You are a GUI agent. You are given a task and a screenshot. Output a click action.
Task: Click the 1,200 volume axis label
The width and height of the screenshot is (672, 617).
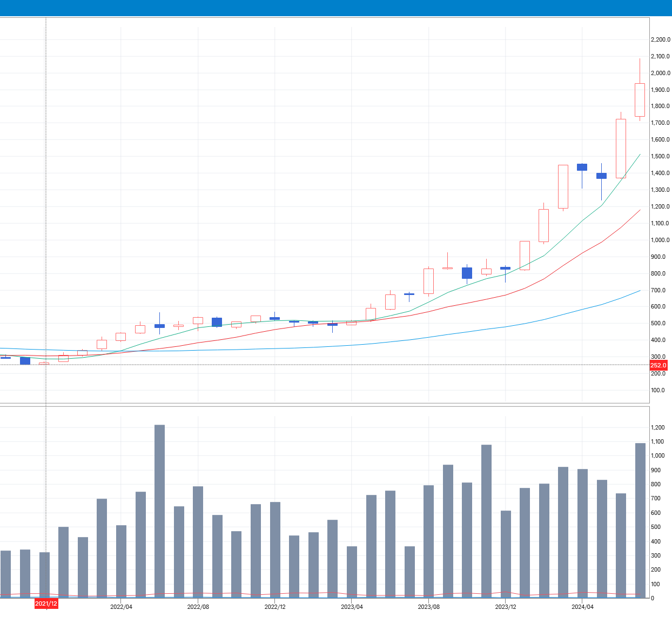point(657,428)
